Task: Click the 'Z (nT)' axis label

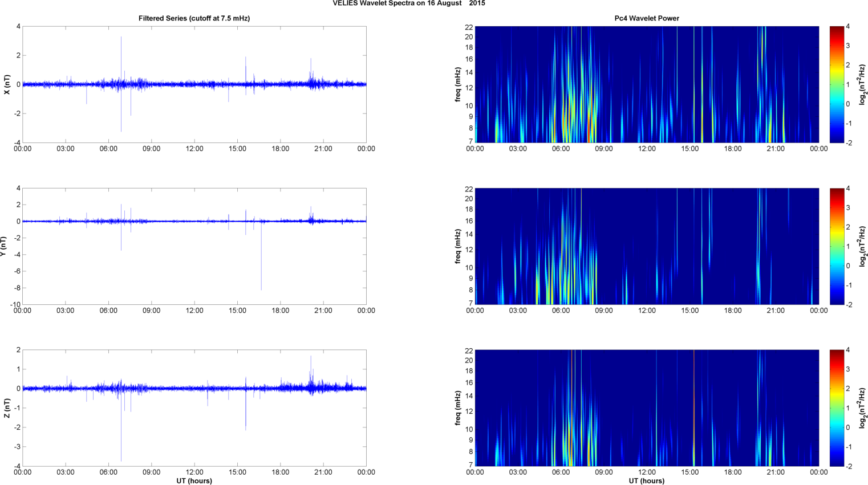Action: click(x=7, y=408)
